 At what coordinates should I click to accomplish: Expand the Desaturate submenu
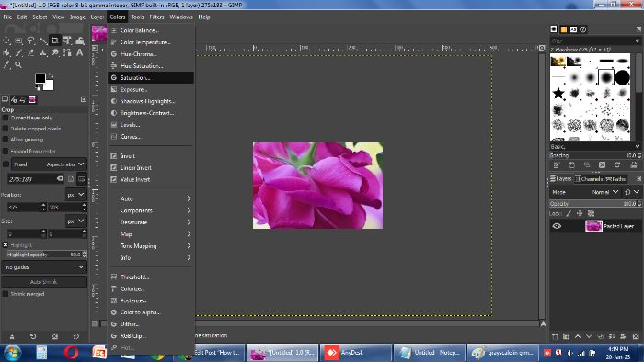click(x=151, y=222)
